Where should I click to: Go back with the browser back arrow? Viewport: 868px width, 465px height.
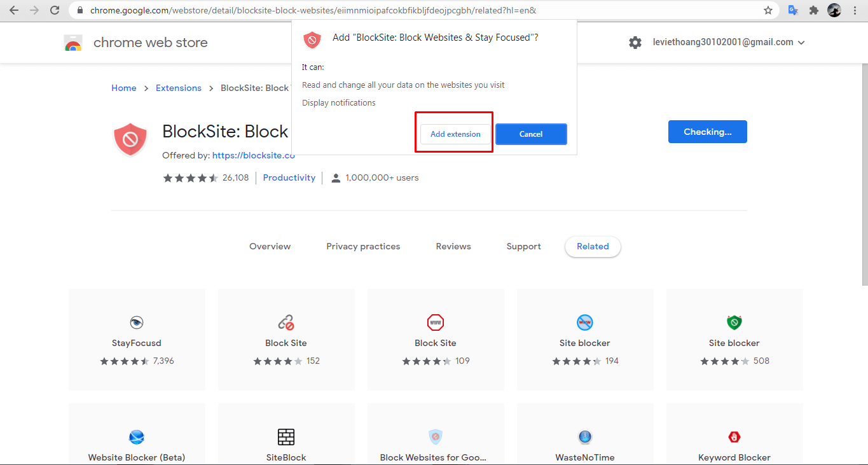click(14, 10)
